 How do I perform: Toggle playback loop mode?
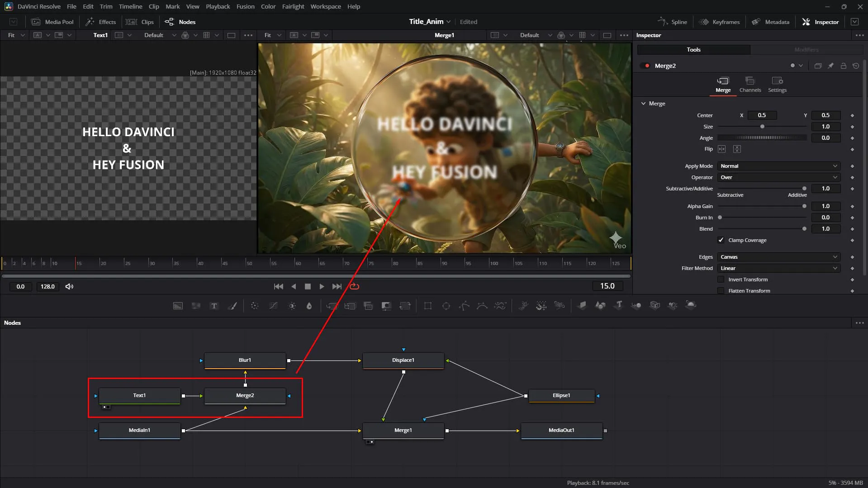click(x=354, y=286)
